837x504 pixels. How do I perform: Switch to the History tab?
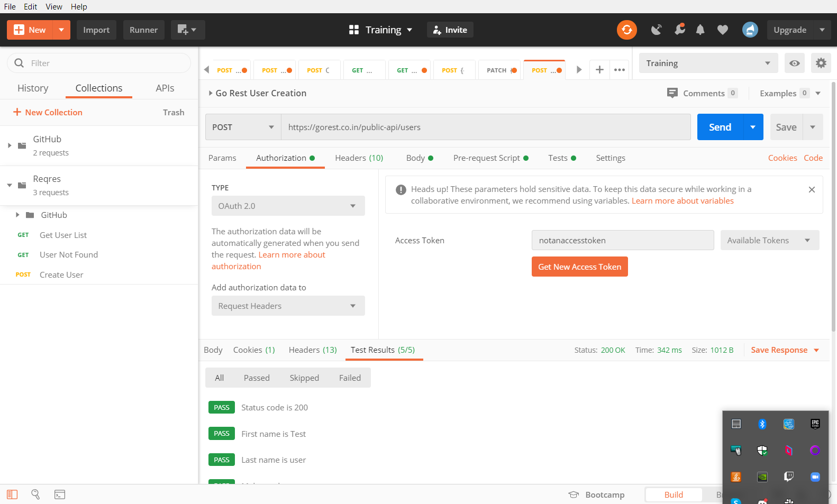(33, 88)
